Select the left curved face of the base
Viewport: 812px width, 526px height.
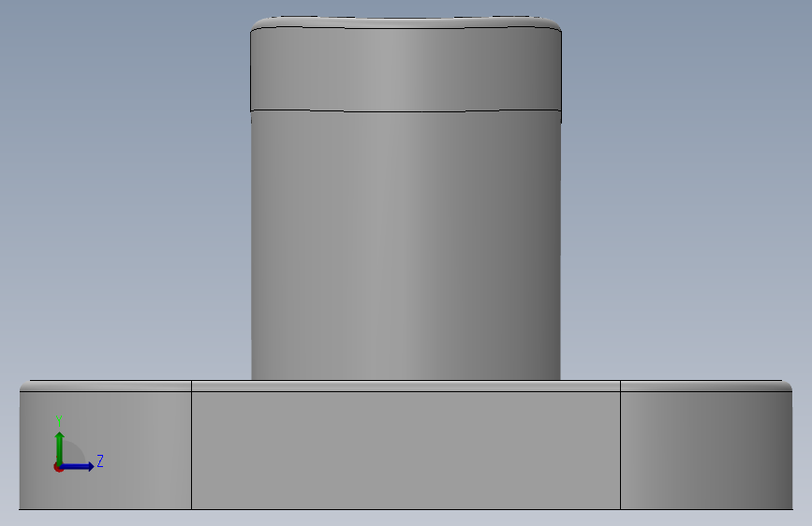[106, 450]
